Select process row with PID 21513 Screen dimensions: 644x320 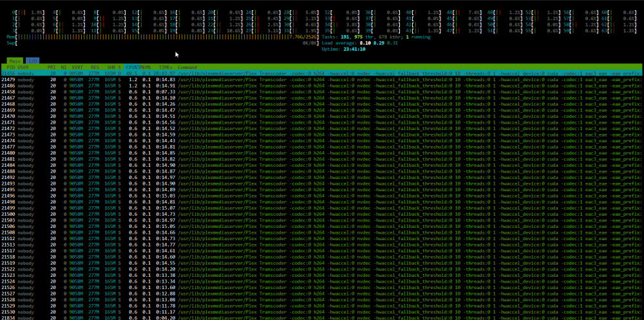tap(322, 245)
